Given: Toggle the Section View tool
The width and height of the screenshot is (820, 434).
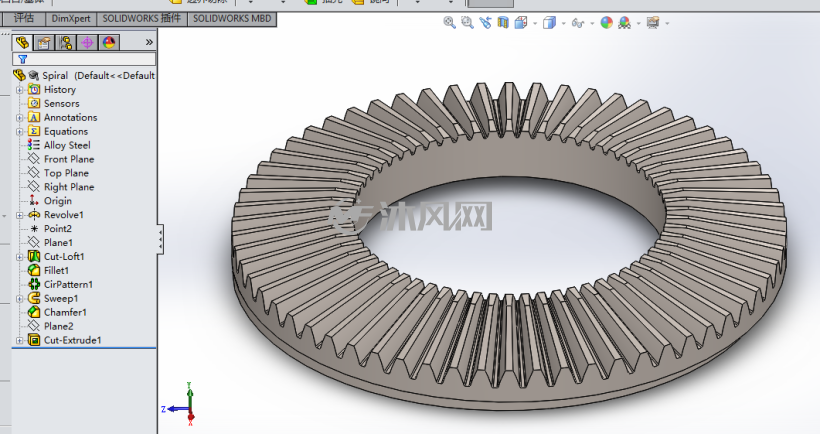Looking at the screenshot, I should tap(503, 22).
